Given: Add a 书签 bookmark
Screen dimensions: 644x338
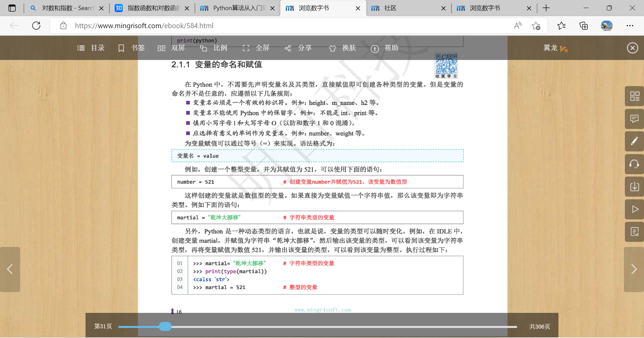Looking at the screenshot, I should click(x=131, y=48).
